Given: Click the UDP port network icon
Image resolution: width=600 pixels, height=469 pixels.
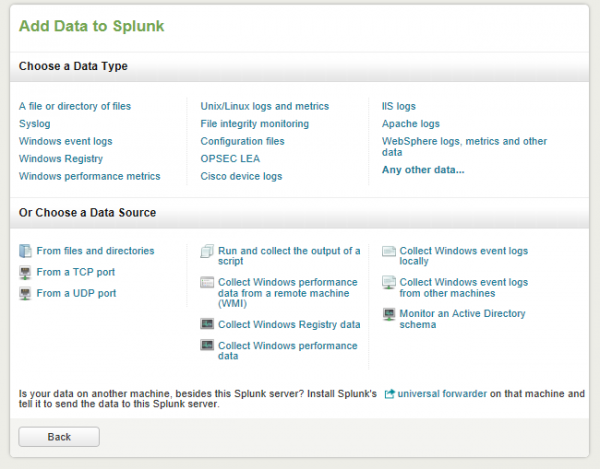Looking at the screenshot, I should pyautogui.click(x=25, y=294).
